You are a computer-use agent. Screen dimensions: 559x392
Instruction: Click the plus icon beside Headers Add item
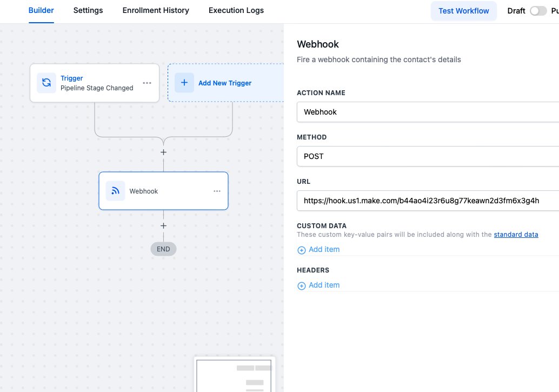[x=302, y=285]
